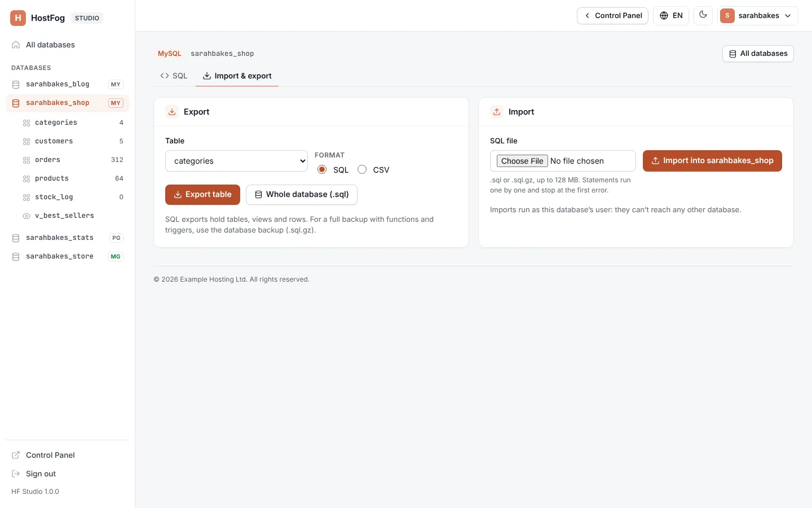The width and height of the screenshot is (812, 508).
Task: Click Whole database (.sql) button
Action: 302,195
